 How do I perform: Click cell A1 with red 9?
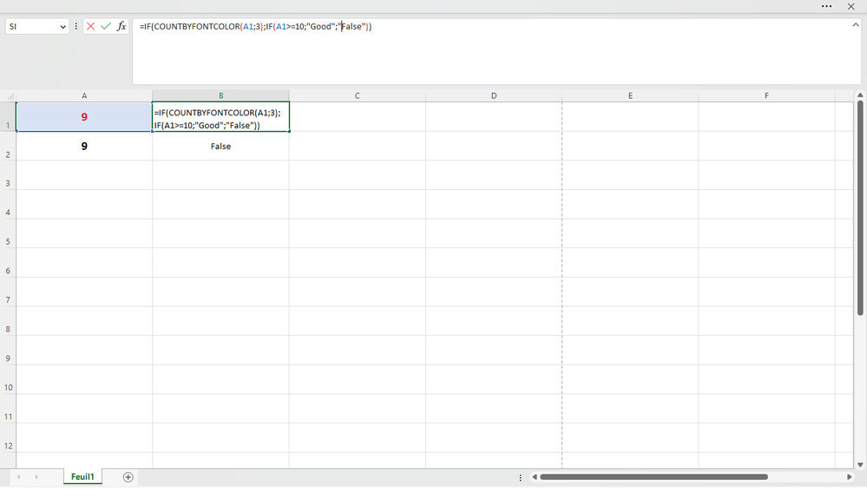pos(84,116)
